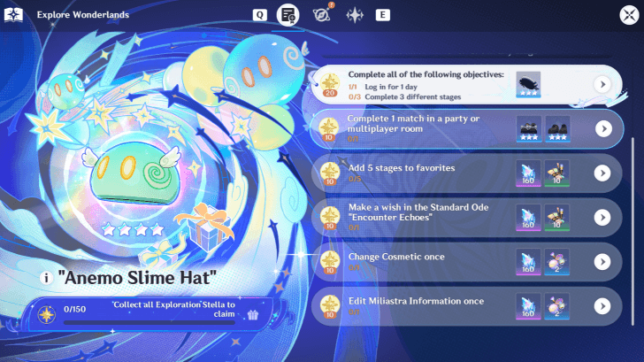View first outfit reward in party match row
This screenshot has height=362, width=644.
pyautogui.click(x=529, y=129)
